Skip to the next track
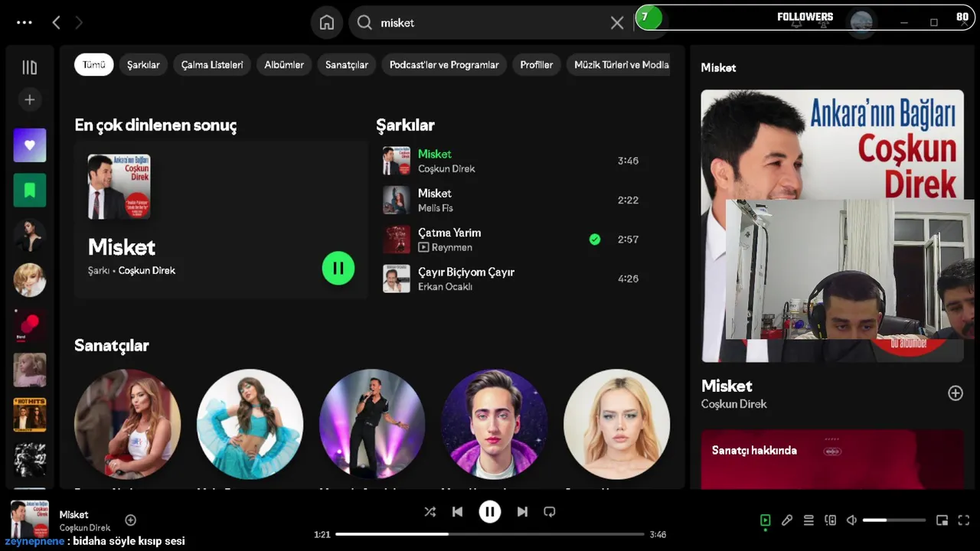980x551 pixels. click(522, 512)
